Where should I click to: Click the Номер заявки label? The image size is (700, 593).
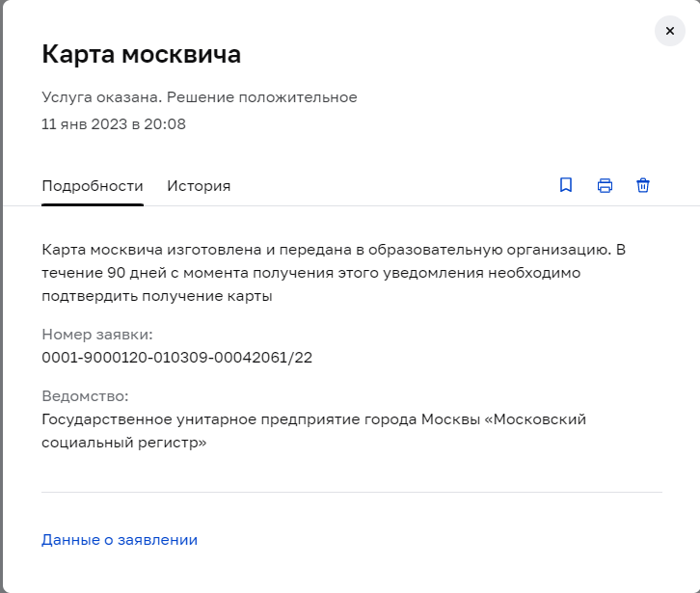point(97,335)
